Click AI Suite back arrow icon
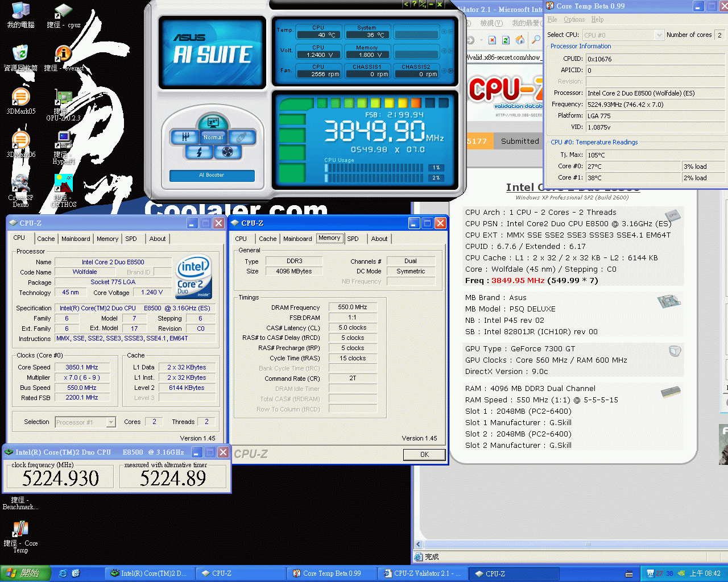 pyautogui.click(x=406, y=4)
